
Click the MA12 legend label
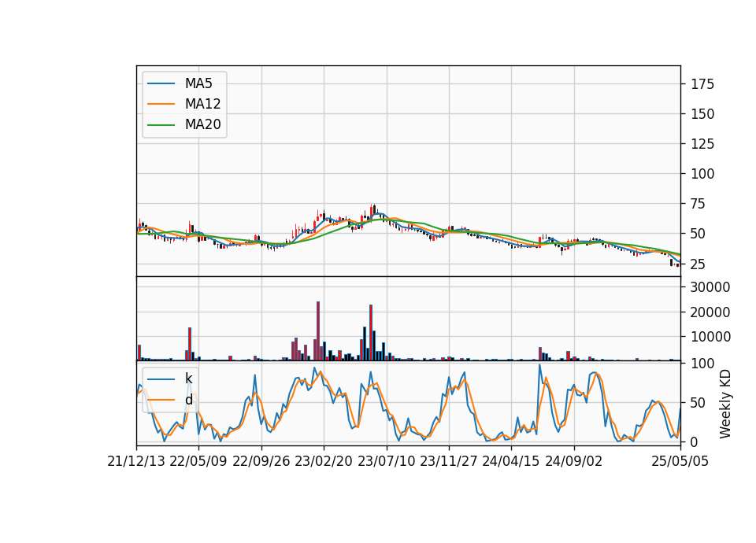click(202, 104)
